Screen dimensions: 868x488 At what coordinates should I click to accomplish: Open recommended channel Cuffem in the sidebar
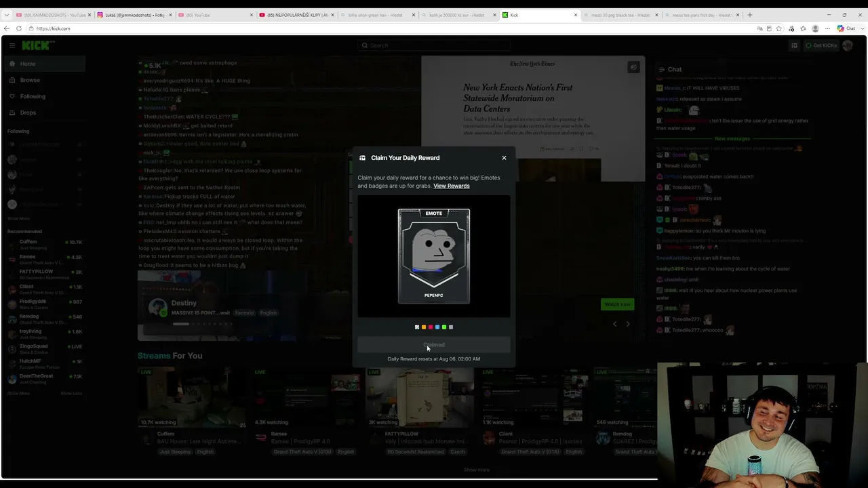tap(44, 245)
